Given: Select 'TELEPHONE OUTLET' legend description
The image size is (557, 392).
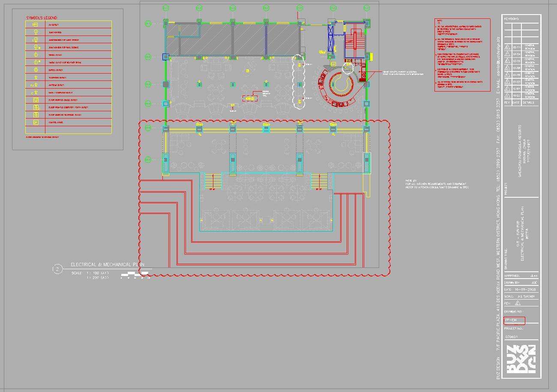Looking at the screenshot, I should click(57, 77).
